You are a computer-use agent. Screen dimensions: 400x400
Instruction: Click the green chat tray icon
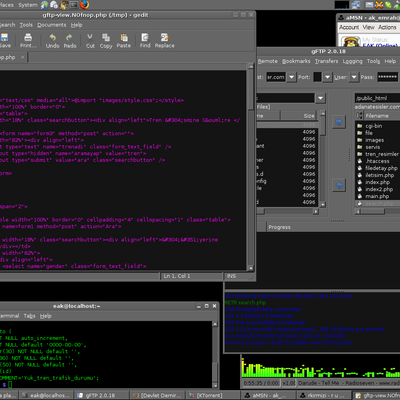(x=388, y=5)
